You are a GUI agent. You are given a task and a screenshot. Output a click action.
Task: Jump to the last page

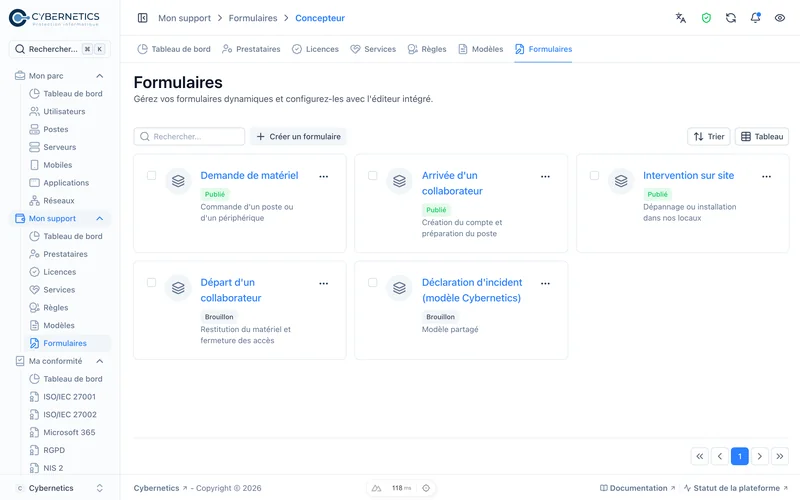point(780,456)
